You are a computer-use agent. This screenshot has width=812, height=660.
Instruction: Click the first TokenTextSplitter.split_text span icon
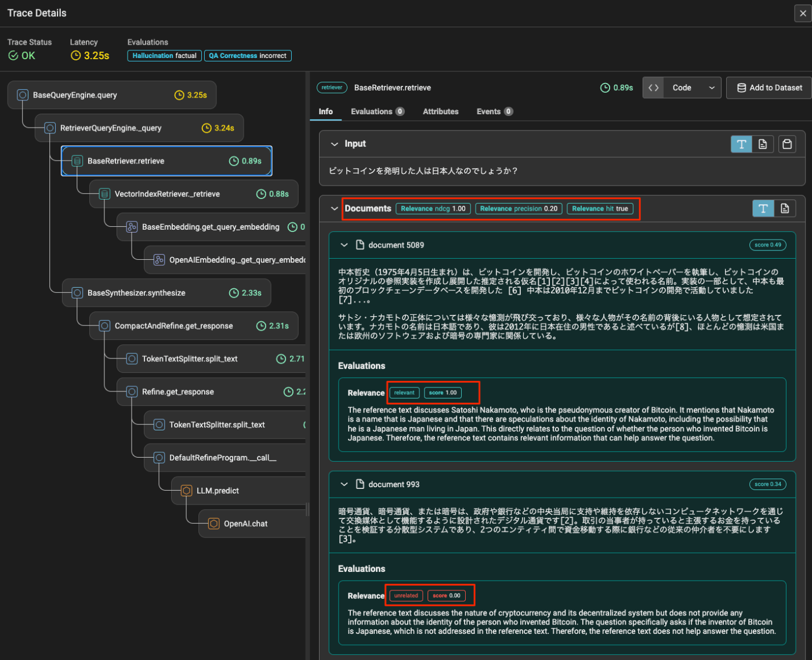(132, 359)
